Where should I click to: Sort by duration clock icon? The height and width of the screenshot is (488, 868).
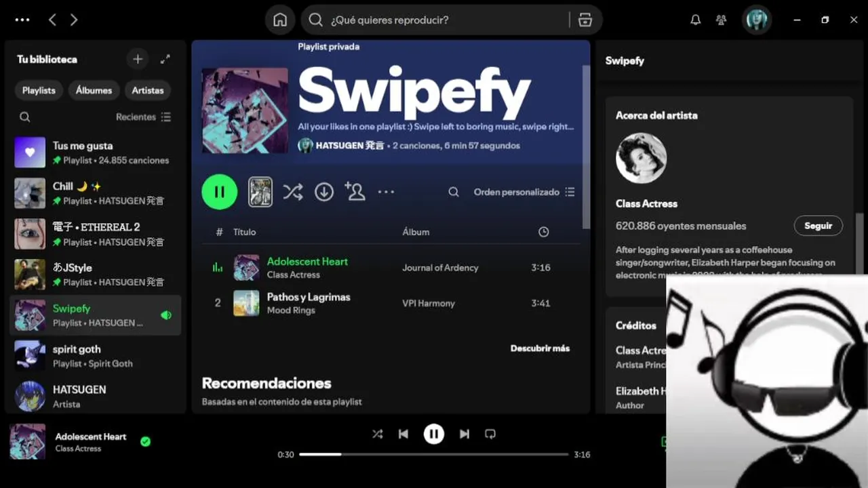click(x=543, y=232)
